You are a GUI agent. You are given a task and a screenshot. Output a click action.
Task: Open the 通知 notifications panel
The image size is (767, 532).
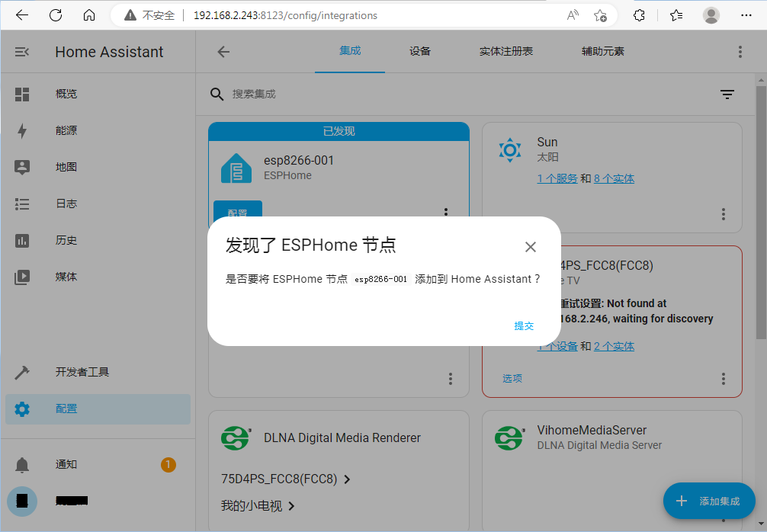pyautogui.click(x=66, y=464)
